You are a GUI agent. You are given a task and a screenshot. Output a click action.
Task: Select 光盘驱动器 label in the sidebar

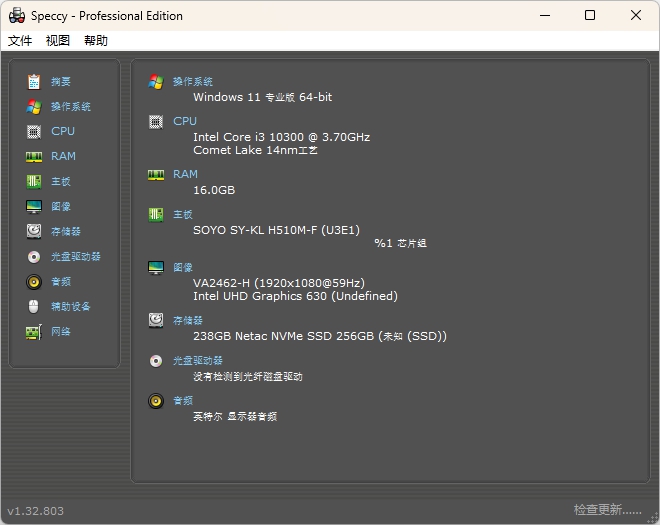click(76, 256)
